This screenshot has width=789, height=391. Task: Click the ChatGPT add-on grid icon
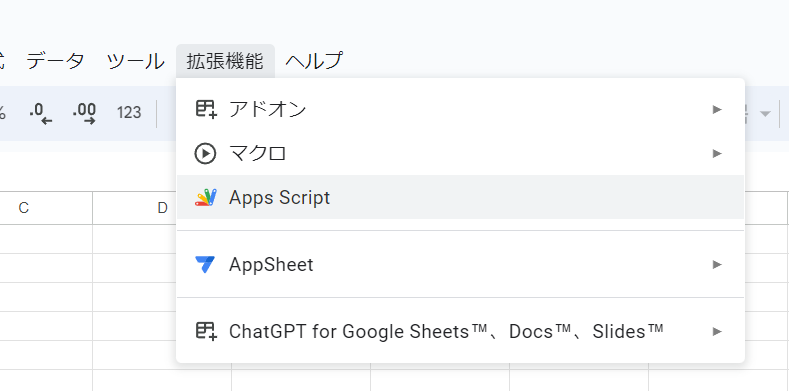pos(206,331)
